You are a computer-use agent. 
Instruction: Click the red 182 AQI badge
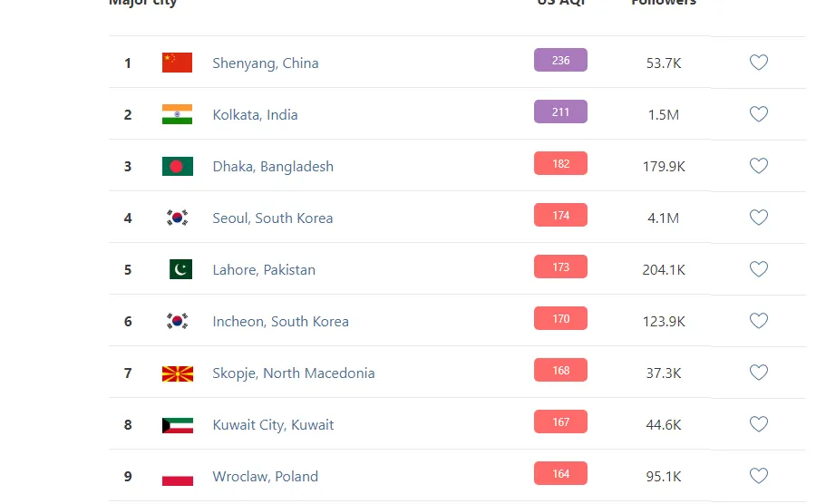coord(560,163)
